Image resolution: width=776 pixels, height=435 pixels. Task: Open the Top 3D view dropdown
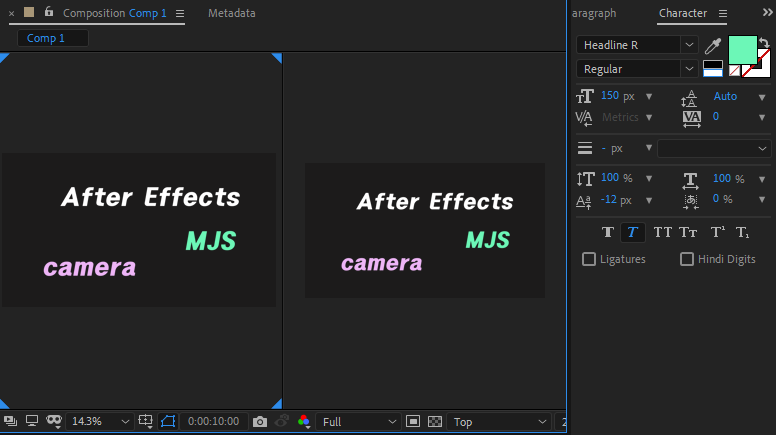[498, 422]
